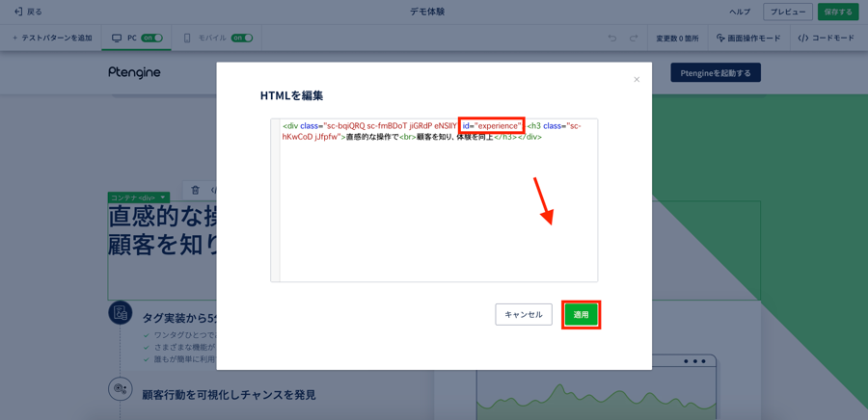
Task: Click the プレビュー button
Action: 788,12
